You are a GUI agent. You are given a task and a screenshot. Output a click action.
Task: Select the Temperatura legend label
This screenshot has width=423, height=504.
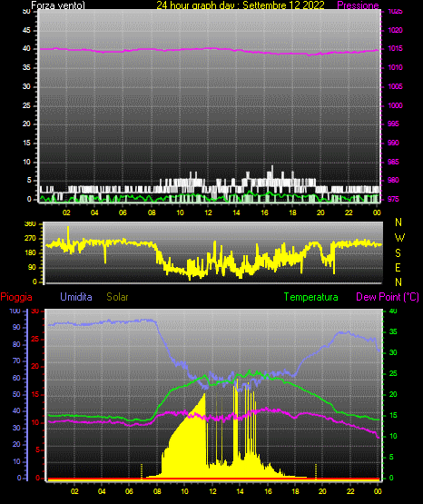click(x=310, y=297)
